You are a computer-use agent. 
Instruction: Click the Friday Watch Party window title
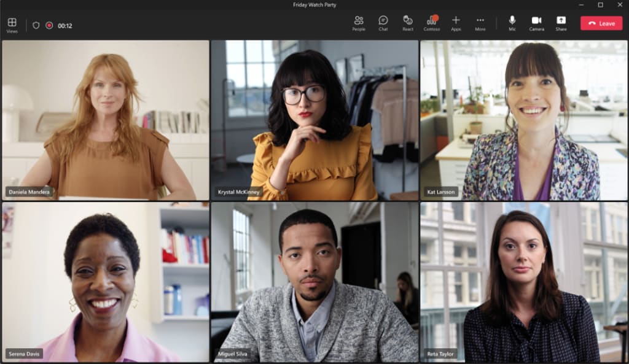point(314,5)
